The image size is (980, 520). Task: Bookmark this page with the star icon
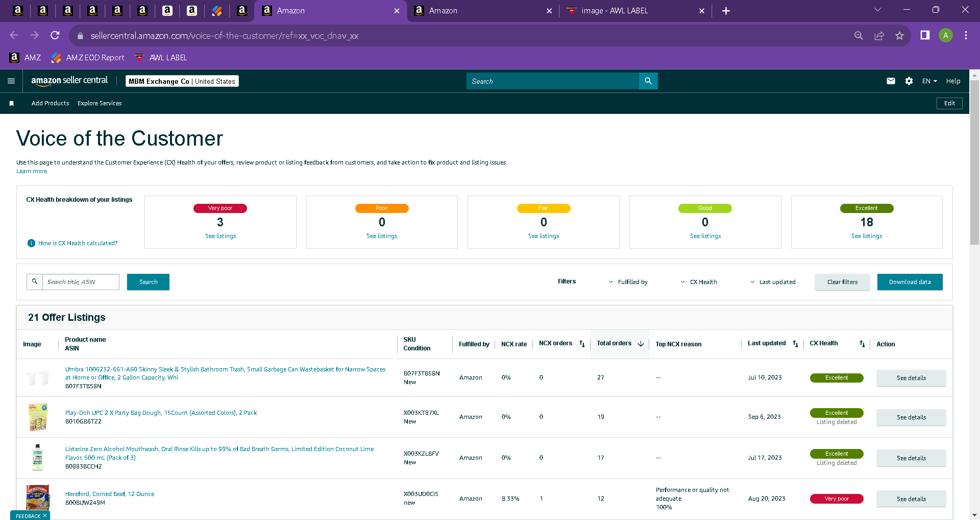tap(899, 35)
